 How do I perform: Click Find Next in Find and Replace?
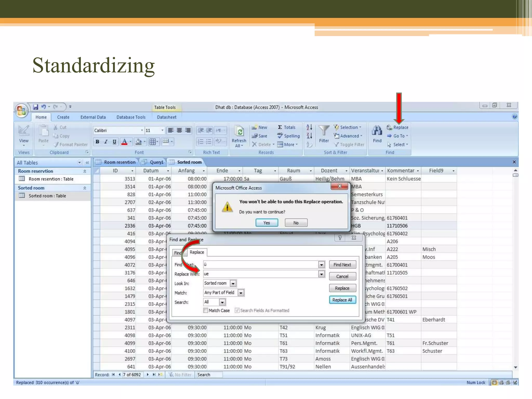(342, 265)
